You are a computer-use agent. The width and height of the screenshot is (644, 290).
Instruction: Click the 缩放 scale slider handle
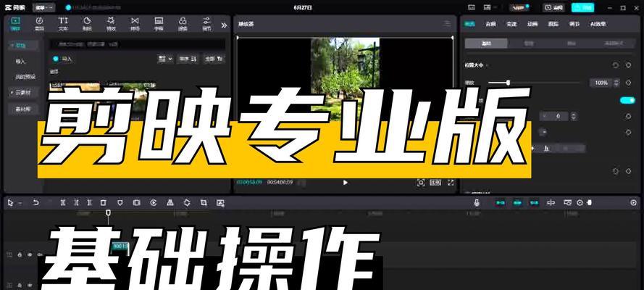508,83
